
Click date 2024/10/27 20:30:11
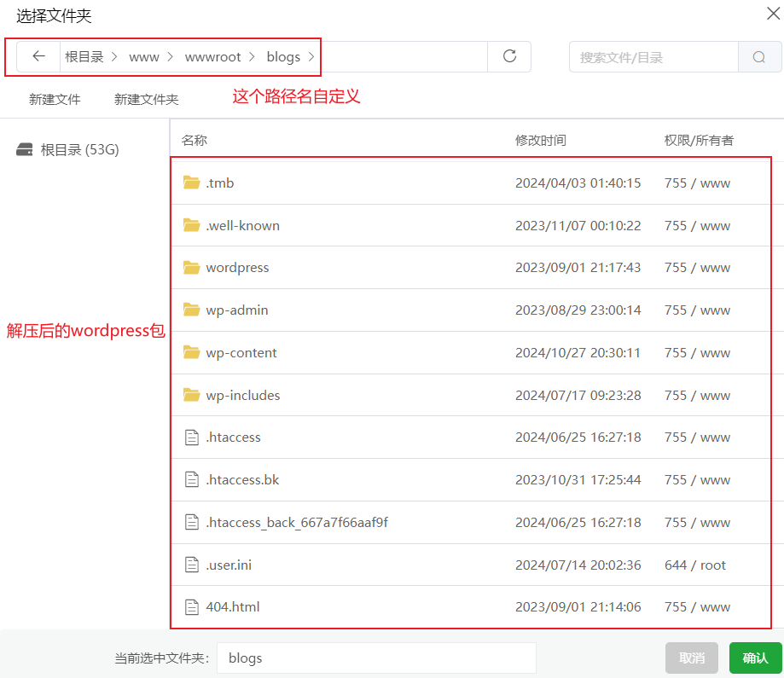(578, 352)
